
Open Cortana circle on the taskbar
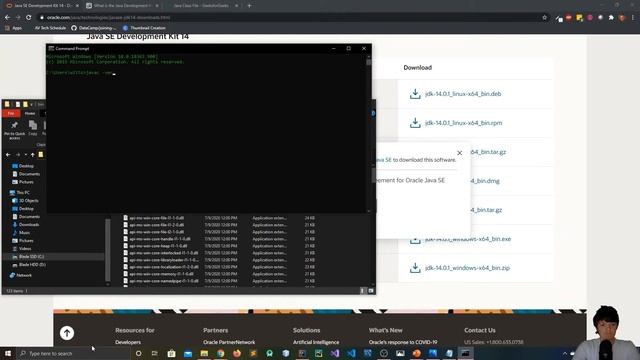138,353
